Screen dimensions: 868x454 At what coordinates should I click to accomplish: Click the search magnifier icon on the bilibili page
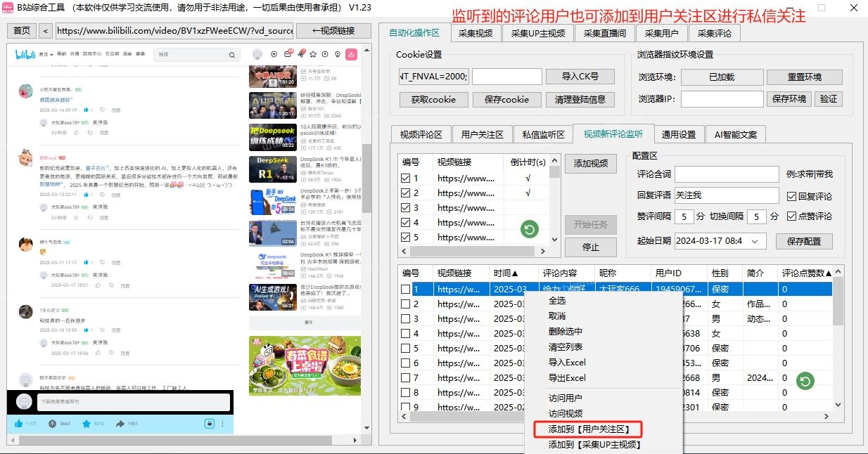pos(232,54)
